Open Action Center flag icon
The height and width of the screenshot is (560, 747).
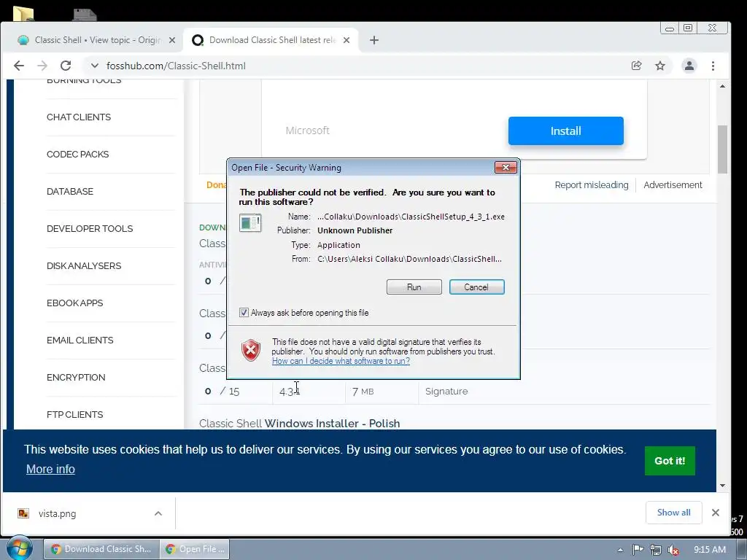(x=638, y=550)
